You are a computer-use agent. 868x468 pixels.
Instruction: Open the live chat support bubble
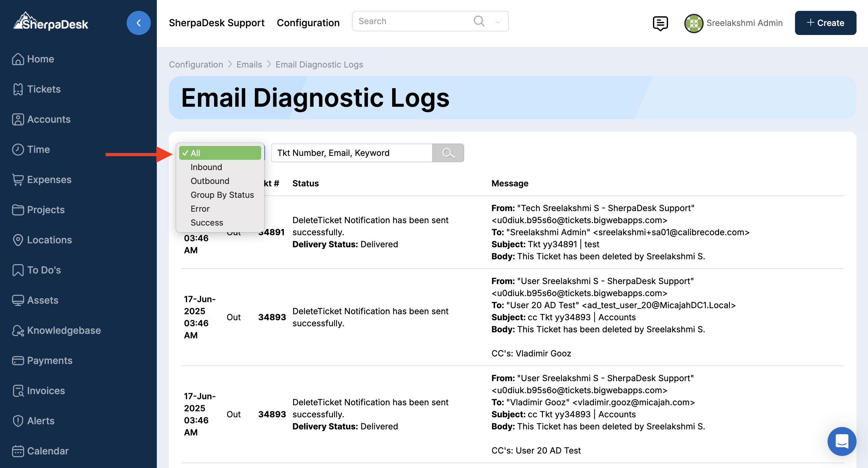pyautogui.click(x=841, y=441)
